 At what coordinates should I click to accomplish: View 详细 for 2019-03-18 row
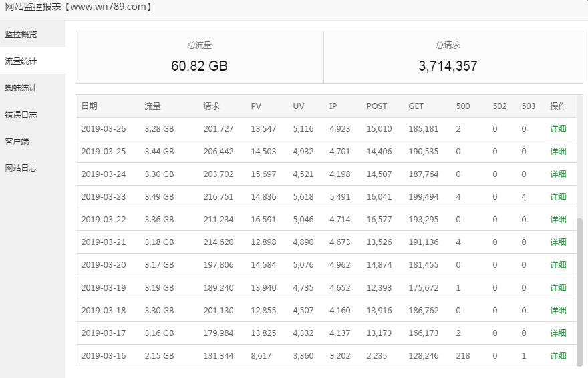pos(558,311)
